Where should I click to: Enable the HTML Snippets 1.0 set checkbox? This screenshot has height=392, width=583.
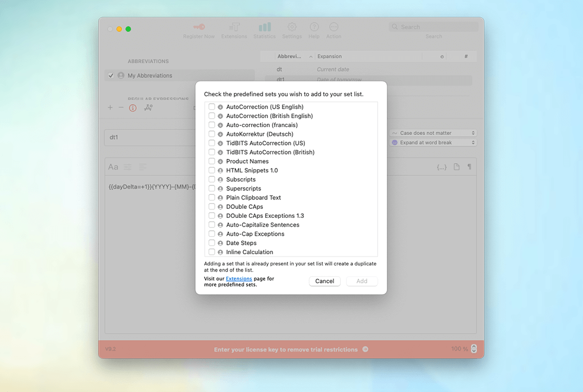click(x=212, y=170)
